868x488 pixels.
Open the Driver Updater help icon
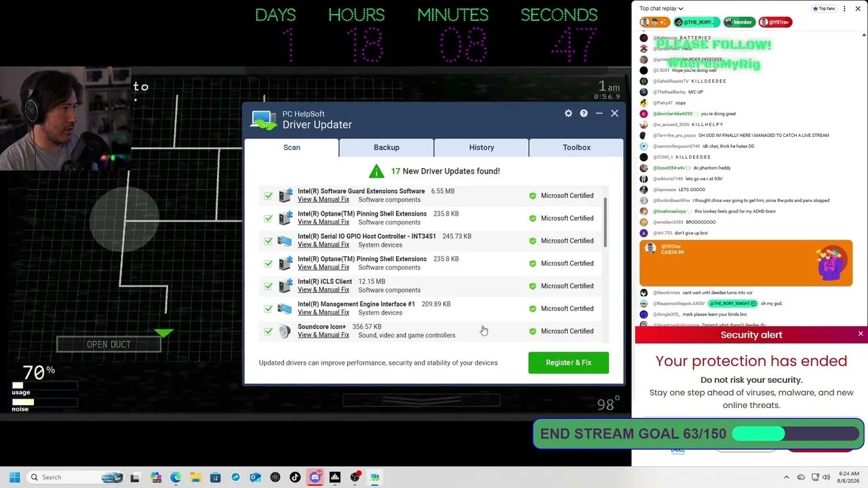[584, 113]
